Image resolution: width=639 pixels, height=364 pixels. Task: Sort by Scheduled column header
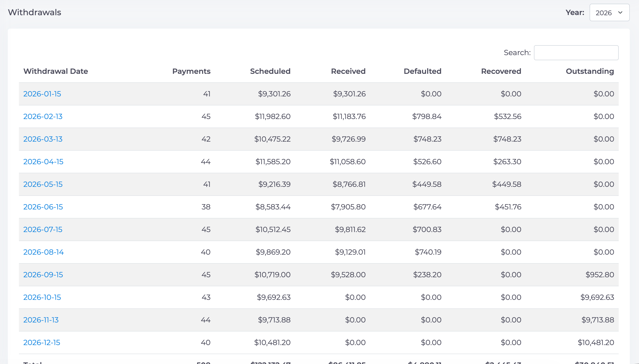point(270,71)
